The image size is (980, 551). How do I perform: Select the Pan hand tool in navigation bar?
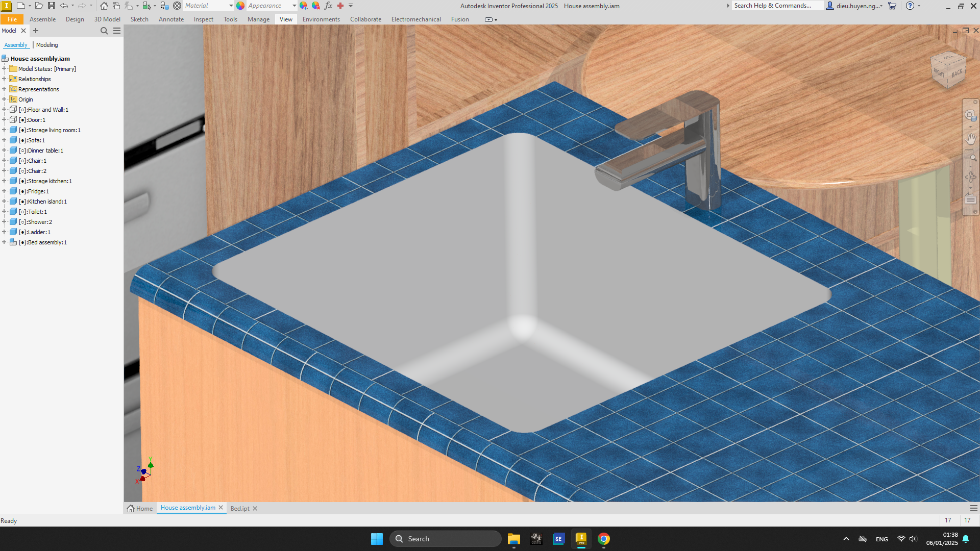pyautogui.click(x=970, y=138)
